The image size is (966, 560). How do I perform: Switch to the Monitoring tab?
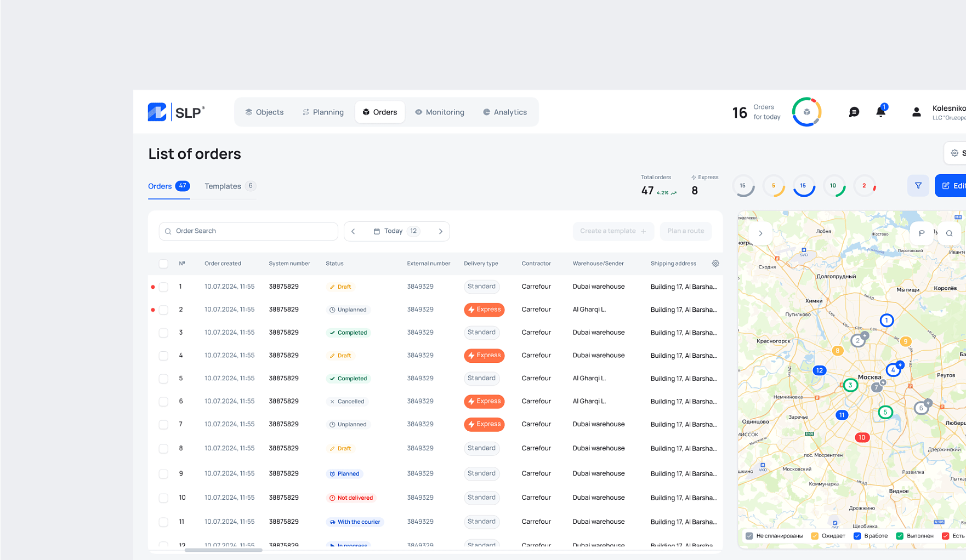440,112
